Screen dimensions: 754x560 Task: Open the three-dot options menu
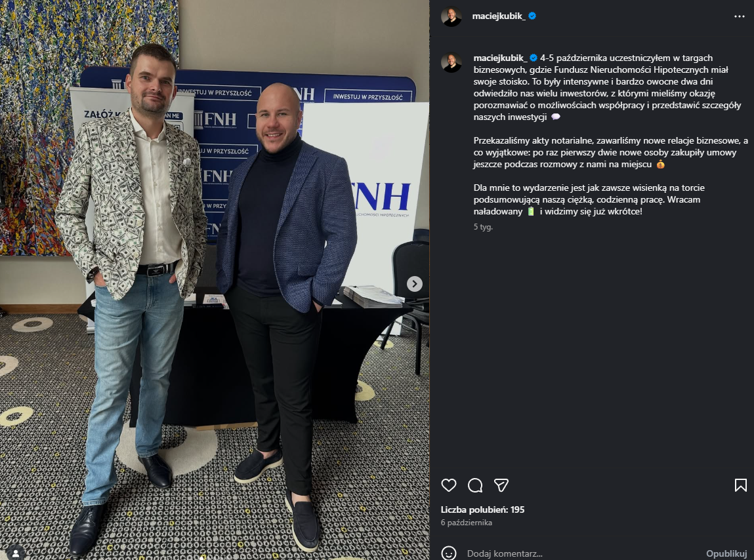click(x=739, y=16)
